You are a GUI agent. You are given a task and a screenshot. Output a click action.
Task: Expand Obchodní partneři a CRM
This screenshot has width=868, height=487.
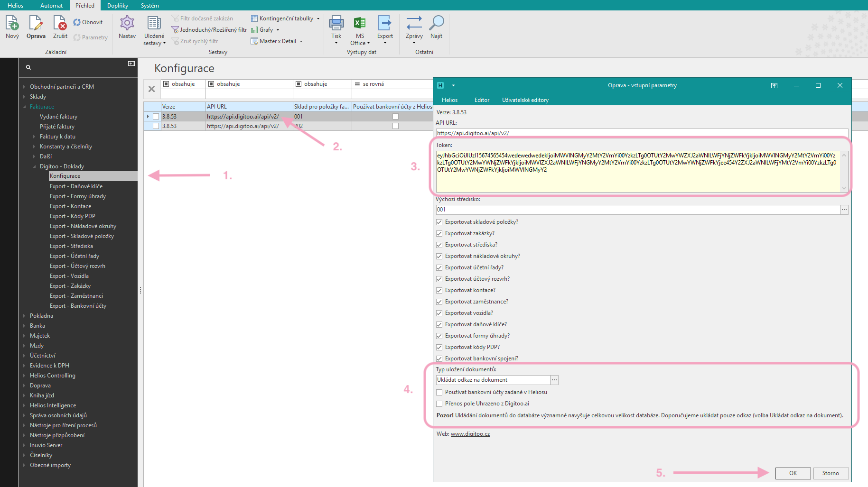(x=24, y=87)
